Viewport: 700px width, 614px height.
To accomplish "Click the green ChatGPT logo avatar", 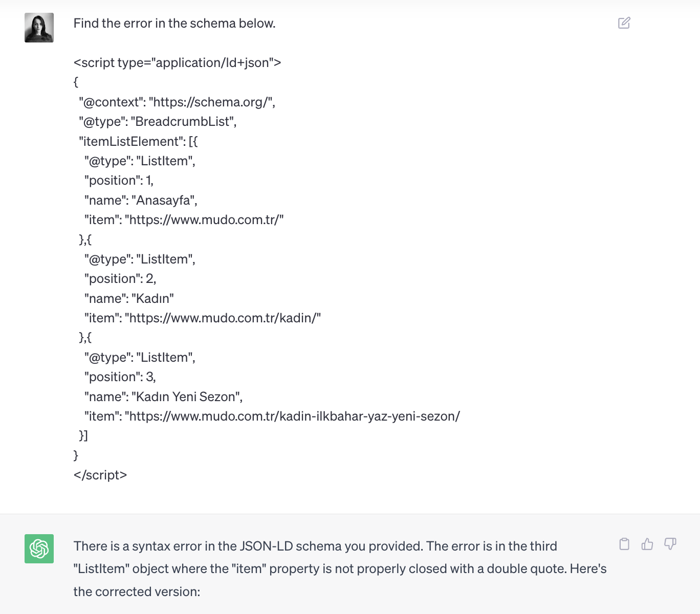I will click(39, 549).
